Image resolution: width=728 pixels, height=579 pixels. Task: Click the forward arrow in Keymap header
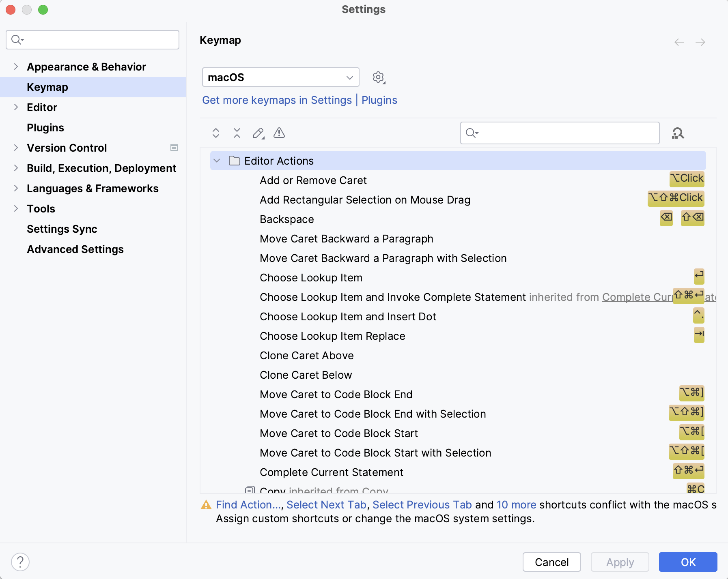pos(701,42)
